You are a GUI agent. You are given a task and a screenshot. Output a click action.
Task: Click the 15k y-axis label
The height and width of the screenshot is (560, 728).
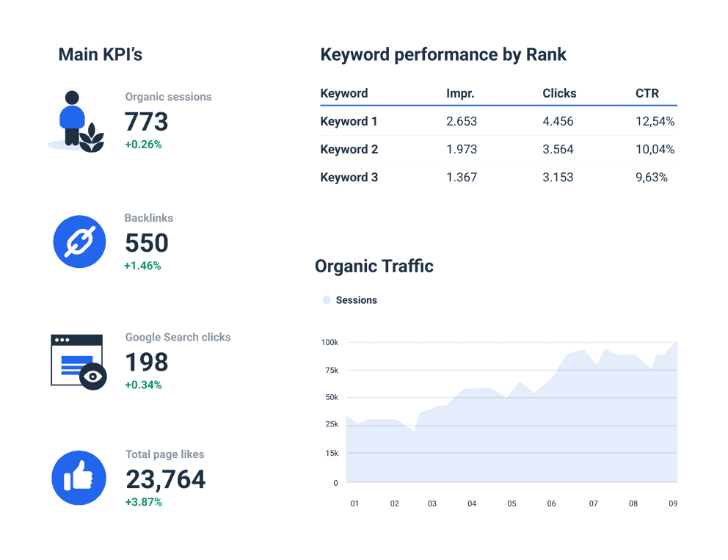pyautogui.click(x=332, y=453)
